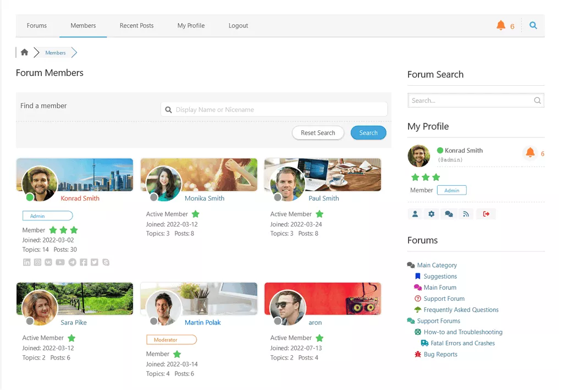Open My Profile in the top menu
Screen dimensions: 563x392
coord(191,26)
